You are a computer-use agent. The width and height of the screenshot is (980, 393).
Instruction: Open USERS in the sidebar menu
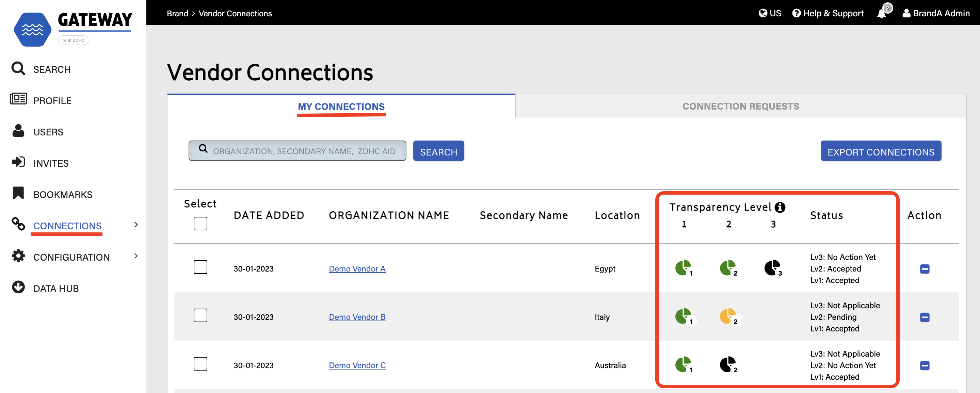(48, 132)
